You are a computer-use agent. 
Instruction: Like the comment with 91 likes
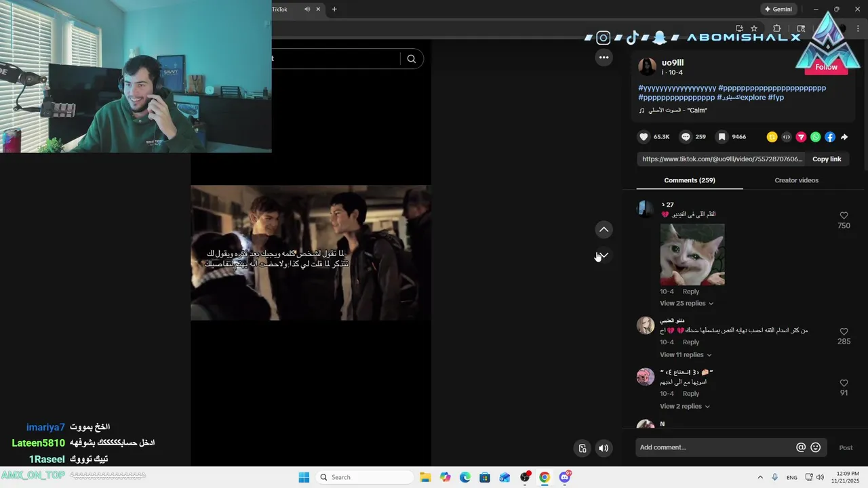[x=844, y=383]
